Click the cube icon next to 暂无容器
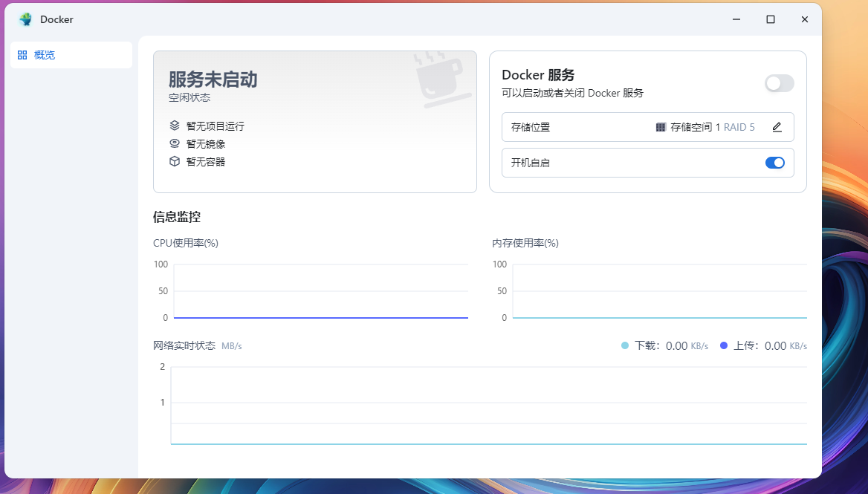Image resolution: width=868 pixels, height=494 pixels. click(x=175, y=161)
